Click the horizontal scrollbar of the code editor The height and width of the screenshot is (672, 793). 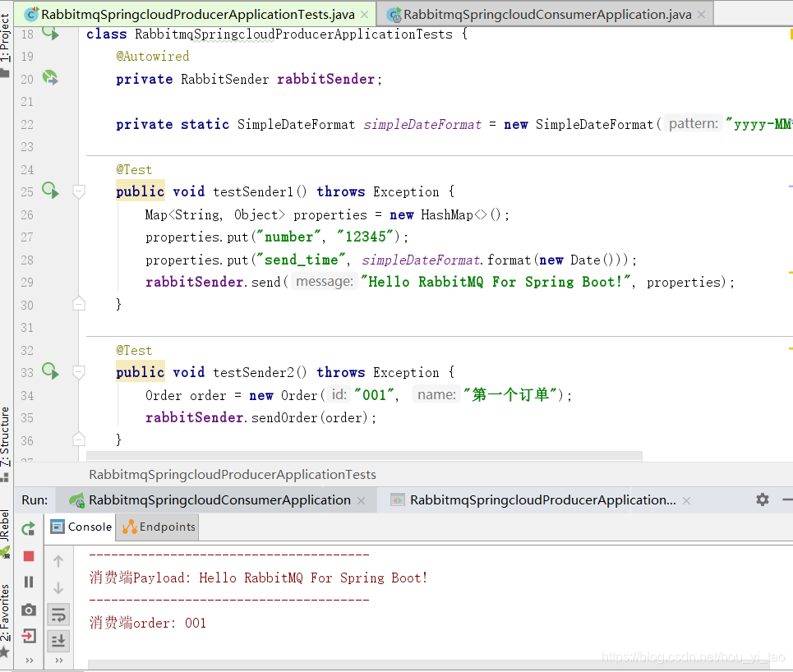click(x=364, y=456)
